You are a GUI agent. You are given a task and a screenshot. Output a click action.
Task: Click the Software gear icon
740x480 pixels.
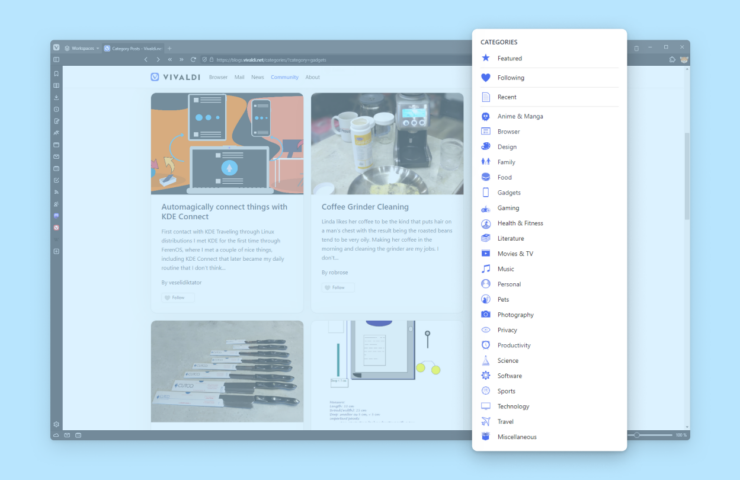point(486,376)
